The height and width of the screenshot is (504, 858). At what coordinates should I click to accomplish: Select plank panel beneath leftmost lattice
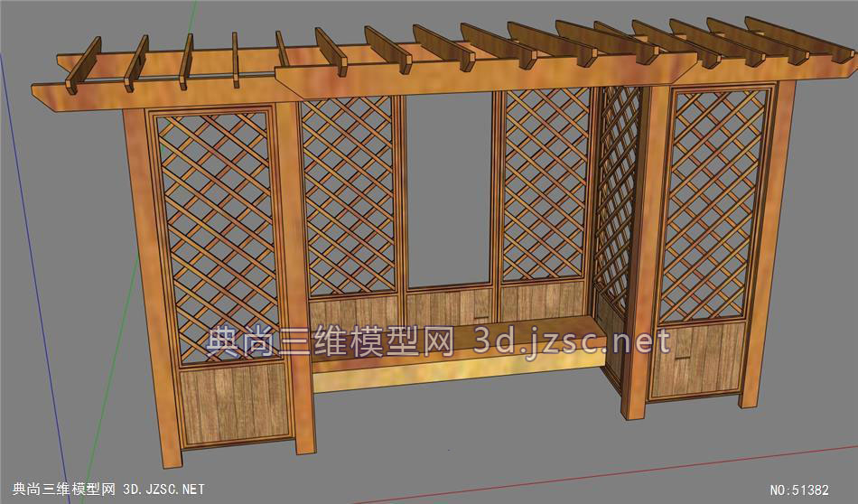[236, 404]
